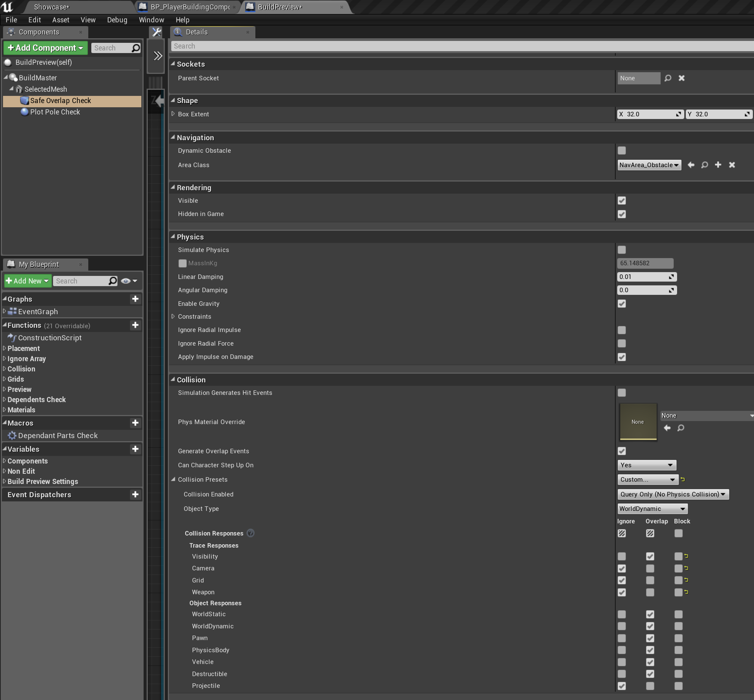Open the Object Type WorldDynamic dropdown
Screen dimensions: 754x700
pyautogui.click(x=652, y=509)
